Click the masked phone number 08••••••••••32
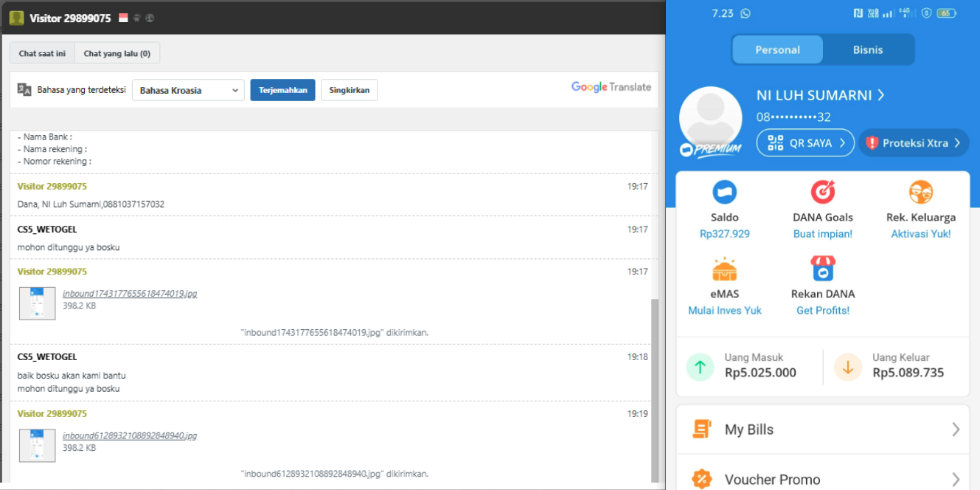980x490 pixels. (793, 117)
